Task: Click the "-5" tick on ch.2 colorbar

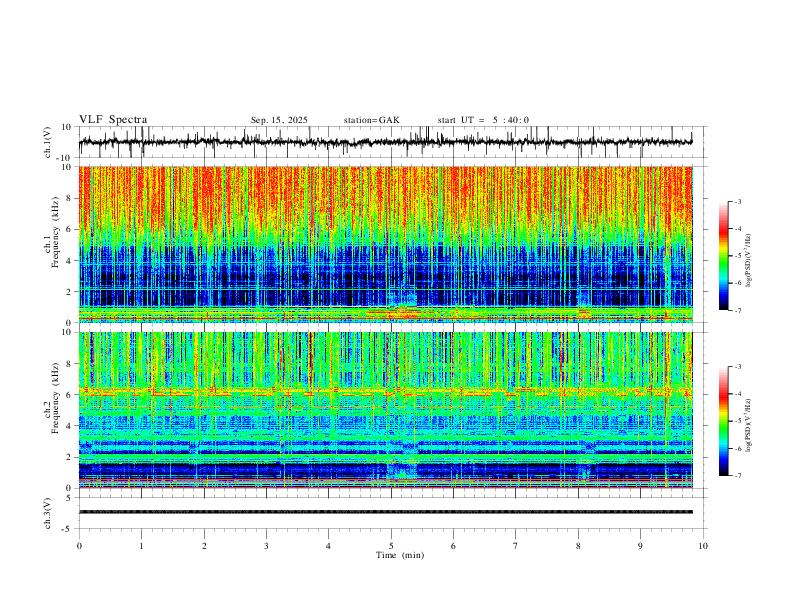Action: [737, 421]
